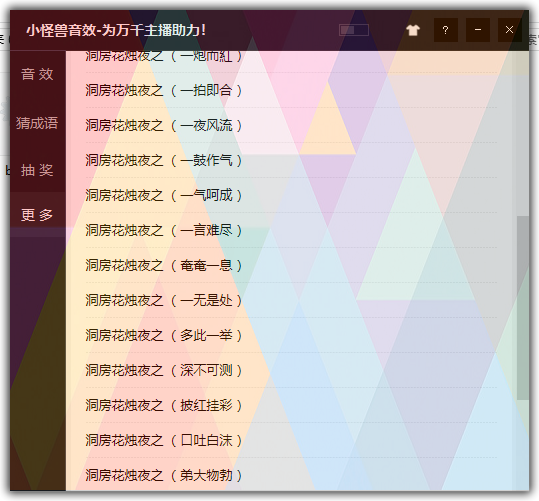Image resolution: width=539 pixels, height=501 pixels.
Task: Play 洞房花烛夜之（一无是处）
Action: click(x=291, y=301)
